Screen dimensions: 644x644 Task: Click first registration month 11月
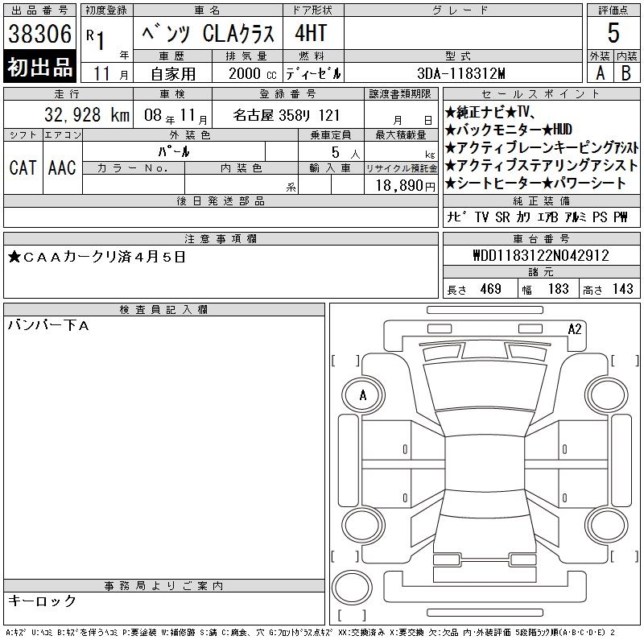111,74
